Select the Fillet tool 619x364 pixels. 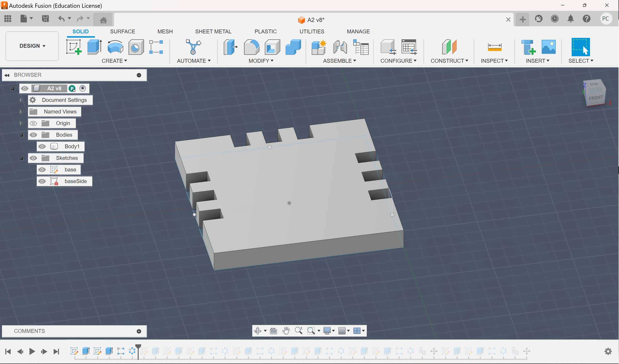[251, 47]
